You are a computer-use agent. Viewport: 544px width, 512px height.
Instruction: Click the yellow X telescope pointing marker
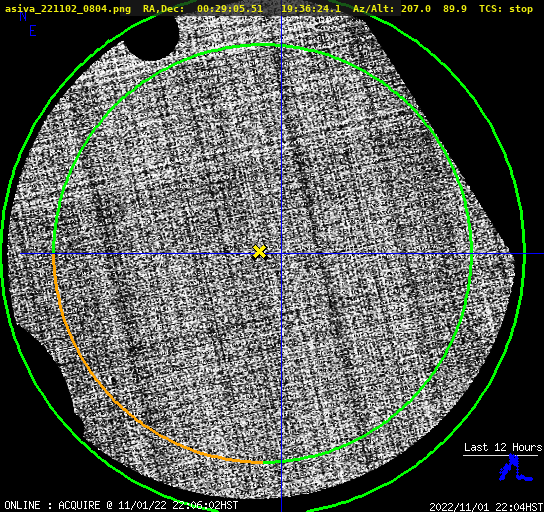click(259, 252)
